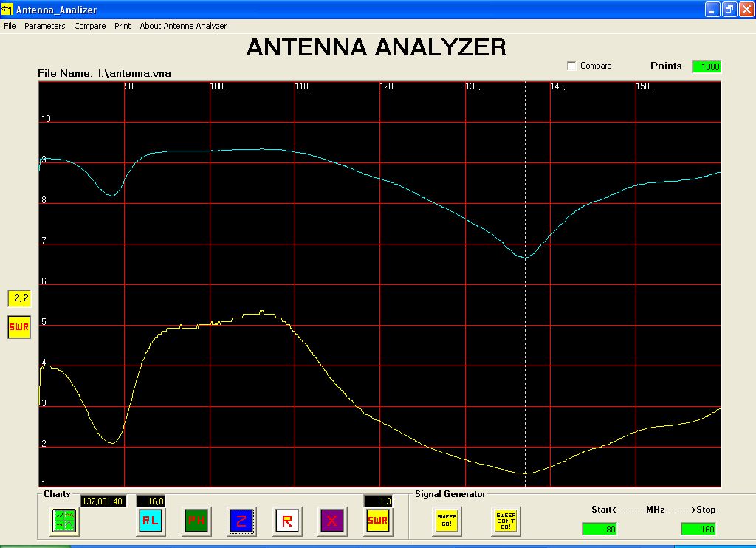Click the Sweep Cont Go! button
This screenshot has height=548, width=756.
click(x=506, y=521)
